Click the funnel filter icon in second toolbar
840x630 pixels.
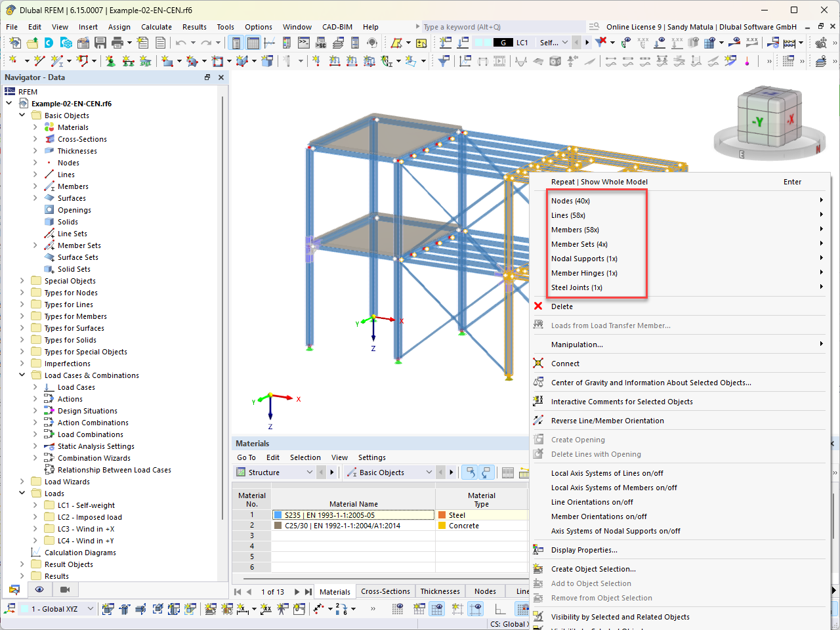point(444,61)
